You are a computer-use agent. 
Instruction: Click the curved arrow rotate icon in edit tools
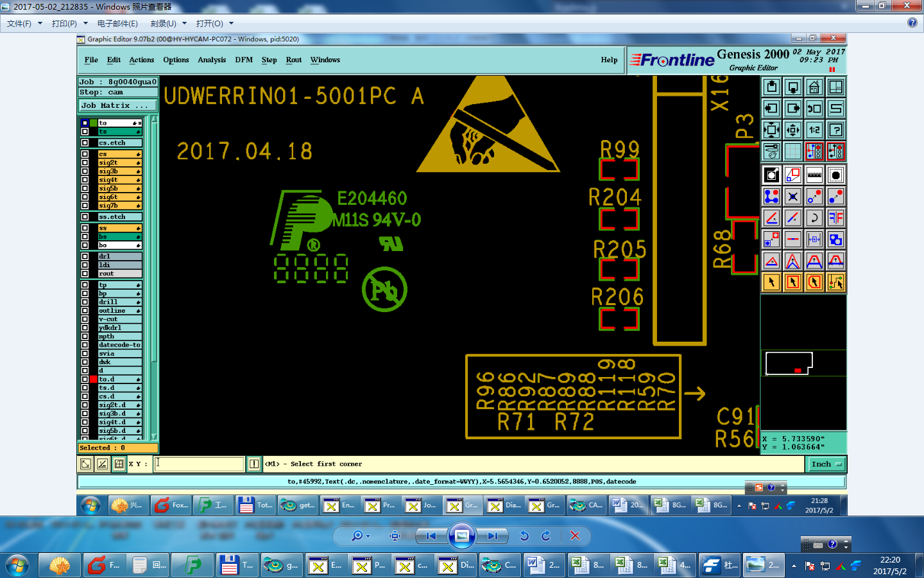(x=814, y=218)
